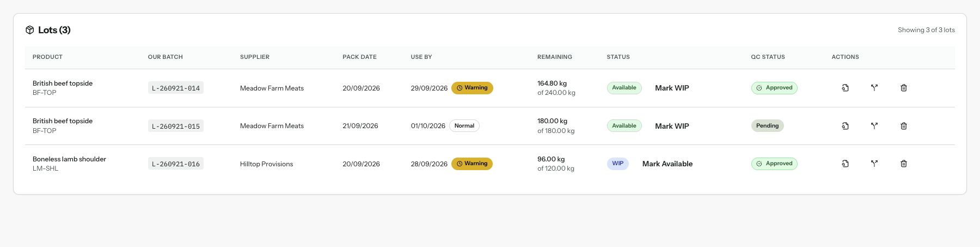The width and height of the screenshot is (980, 247).
Task: Delete the Boneless lamb shoulder lot
Action: click(x=904, y=164)
